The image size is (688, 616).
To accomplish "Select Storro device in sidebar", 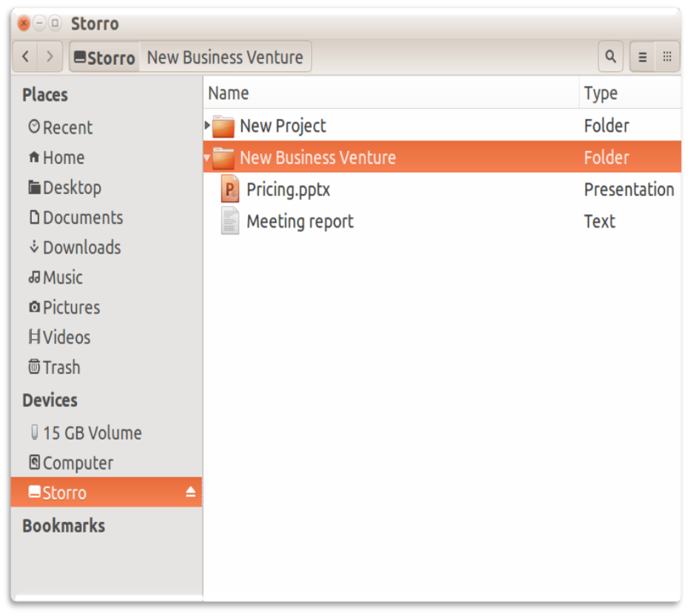I will tap(107, 493).
